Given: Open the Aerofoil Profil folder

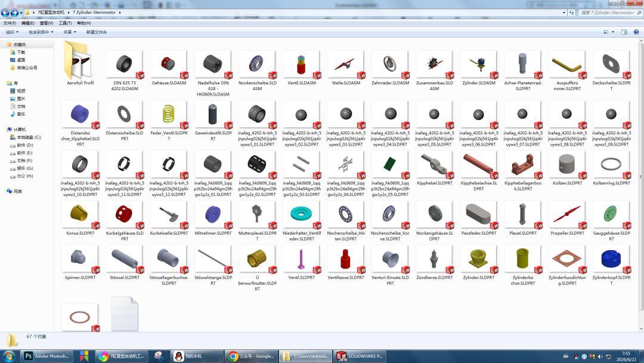Looking at the screenshot, I should tap(80, 63).
